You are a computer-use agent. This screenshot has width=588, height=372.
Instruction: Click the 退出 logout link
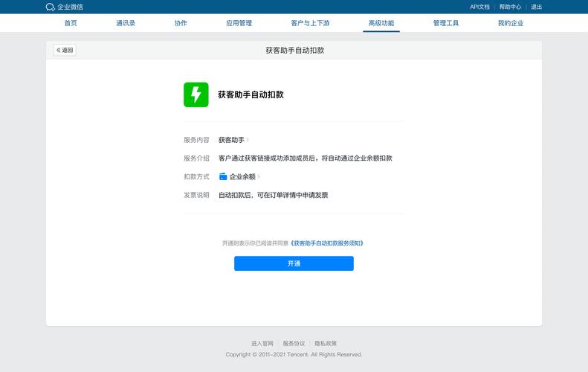pos(536,7)
